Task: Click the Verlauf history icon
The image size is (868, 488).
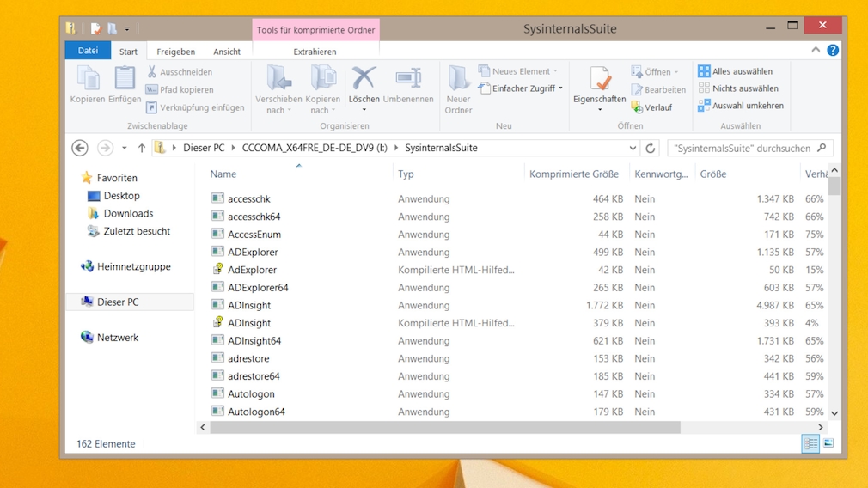Action: [637, 107]
